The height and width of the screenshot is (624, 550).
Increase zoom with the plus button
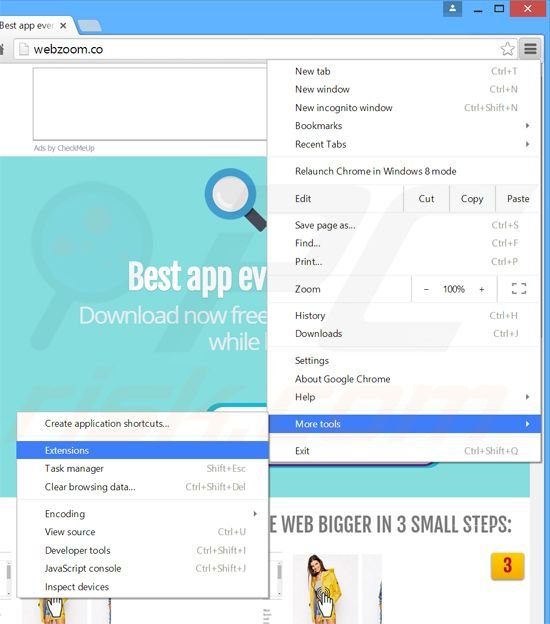(x=482, y=289)
